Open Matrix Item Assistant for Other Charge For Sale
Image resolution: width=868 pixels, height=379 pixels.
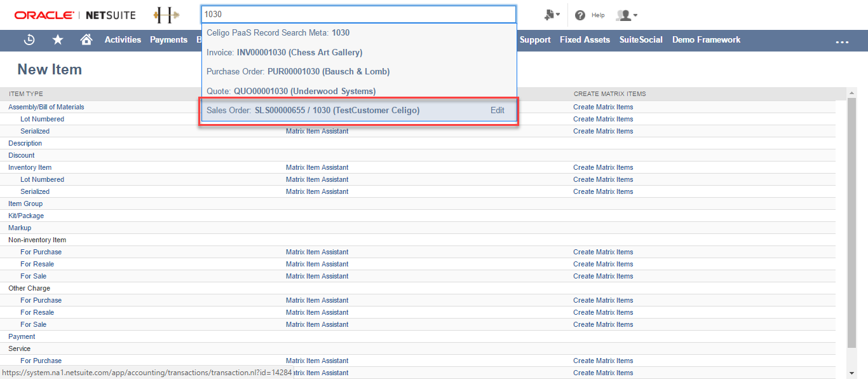pyautogui.click(x=317, y=324)
